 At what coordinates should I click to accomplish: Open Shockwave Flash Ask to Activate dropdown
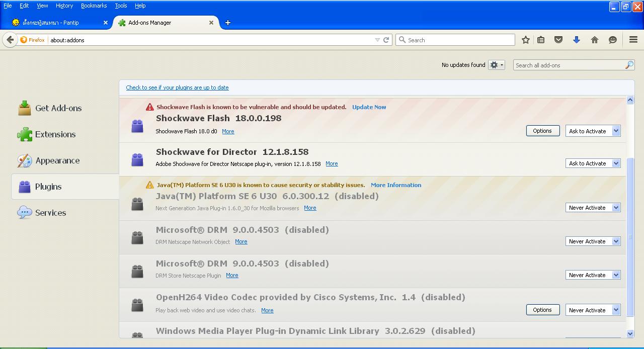(x=593, y=131)
